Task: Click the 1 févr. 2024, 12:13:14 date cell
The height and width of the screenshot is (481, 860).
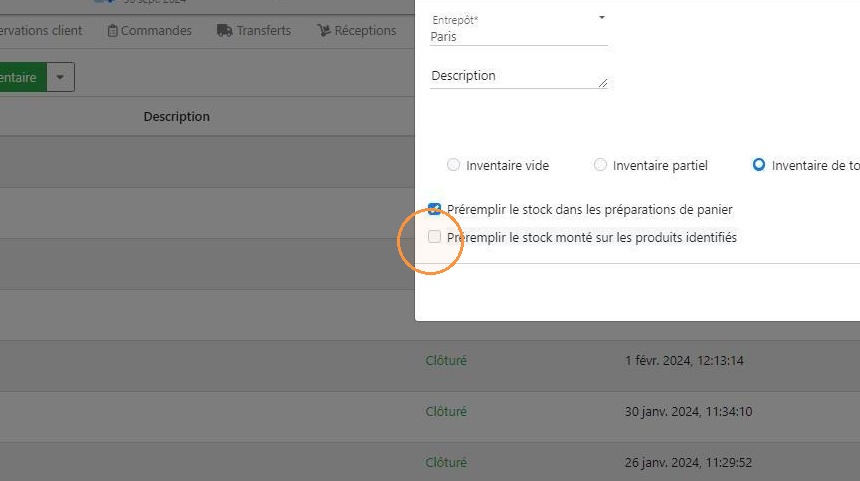Action: (684, 360)
